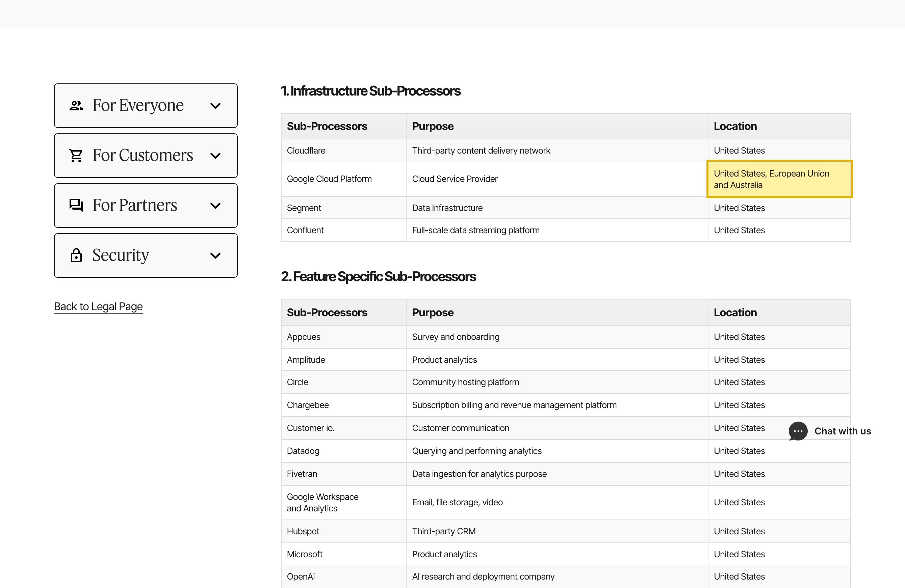Click the Third-party CRM cell

pyautogui.click(x=557, y=531)
